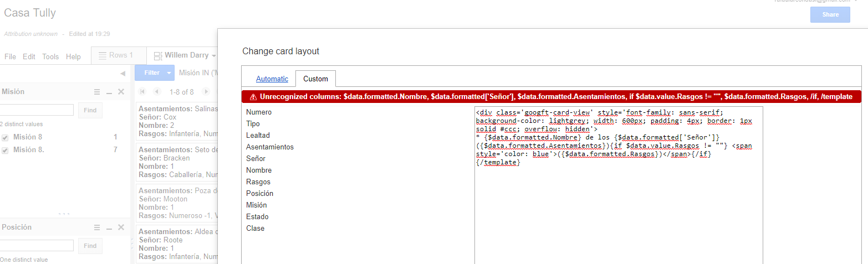Click the Casa Tully table title
Screen dimensions: 868x264
[30, 13]
